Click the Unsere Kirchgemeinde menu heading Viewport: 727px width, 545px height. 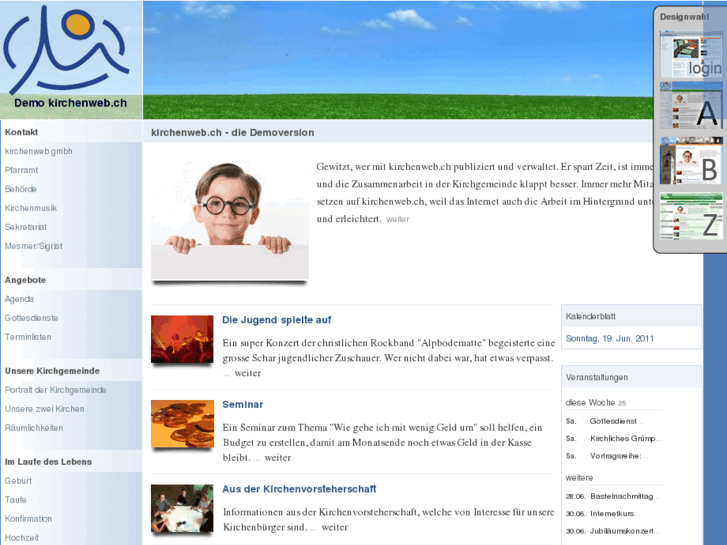pos(52,371)
